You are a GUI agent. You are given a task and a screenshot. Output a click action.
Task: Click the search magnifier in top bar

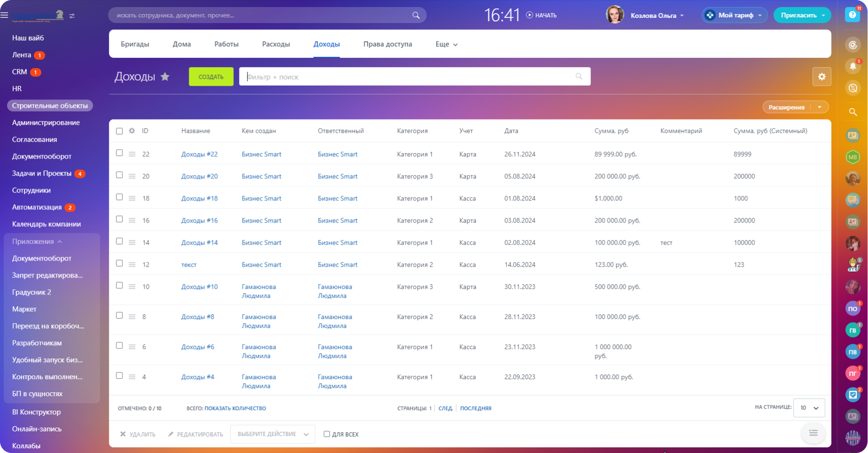pyautogui.click(x=416, y=15)
